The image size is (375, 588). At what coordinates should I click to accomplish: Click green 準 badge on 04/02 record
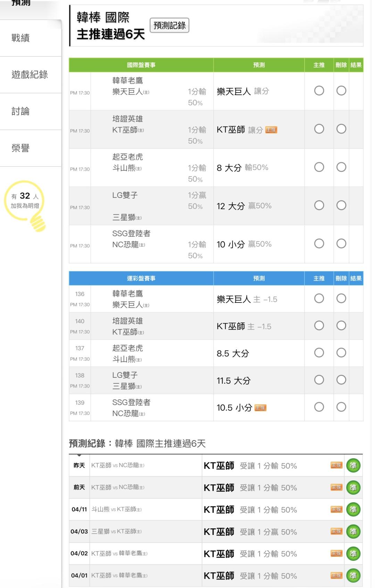353,554
